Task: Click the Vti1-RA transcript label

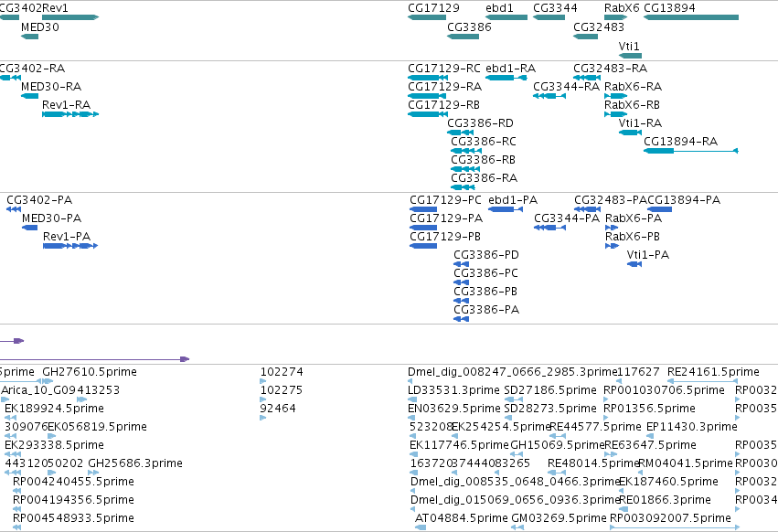Action: tap(641, 123)
